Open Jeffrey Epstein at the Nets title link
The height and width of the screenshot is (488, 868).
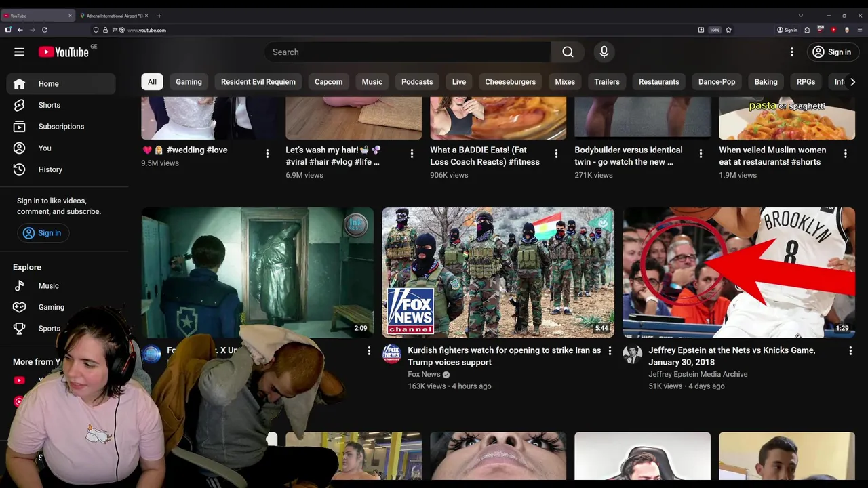click(732, 357)
